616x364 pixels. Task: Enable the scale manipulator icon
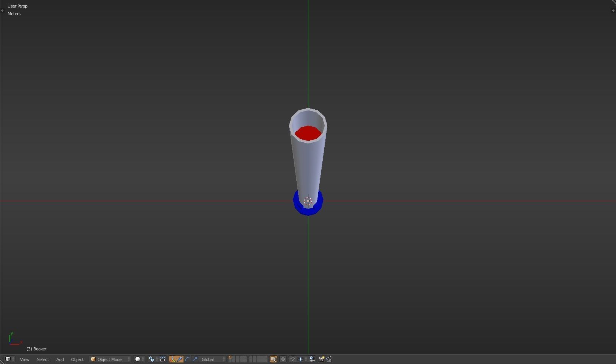(x=195, y=359)
